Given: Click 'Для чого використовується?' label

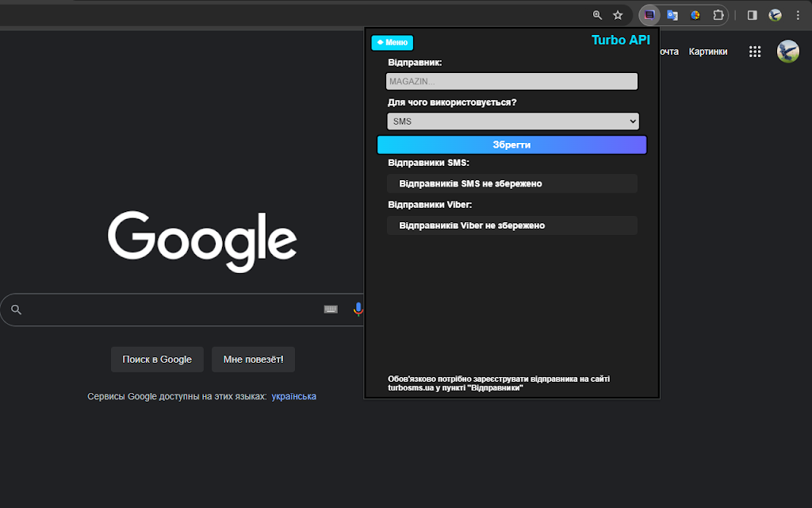Looking at the screenshot, I should coord(452,102).
